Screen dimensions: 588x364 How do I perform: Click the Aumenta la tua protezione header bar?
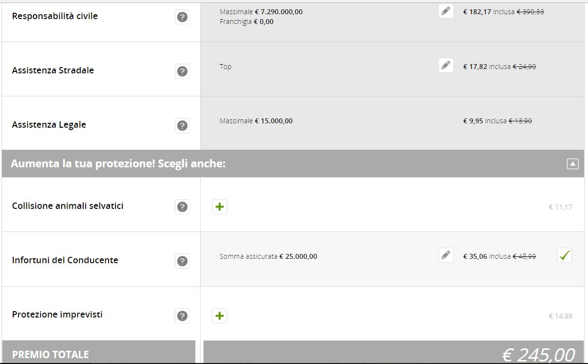[x=294, y=164]
